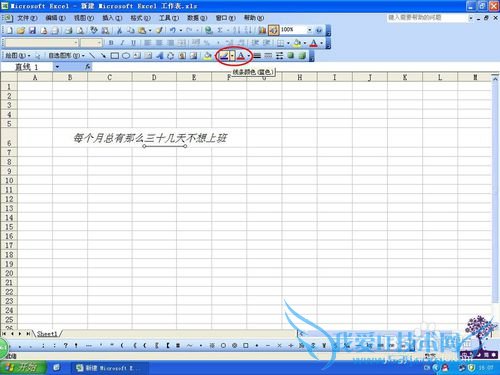Open the font size dropdown
The height and width of the screenshot is (375, 500).
(x=99, y=43)
